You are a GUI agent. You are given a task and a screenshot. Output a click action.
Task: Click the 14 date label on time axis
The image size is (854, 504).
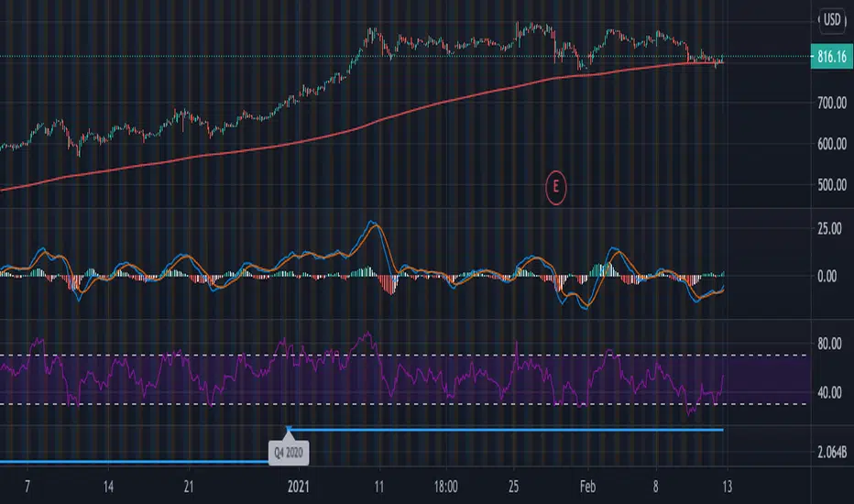click(x=108, y=487)
